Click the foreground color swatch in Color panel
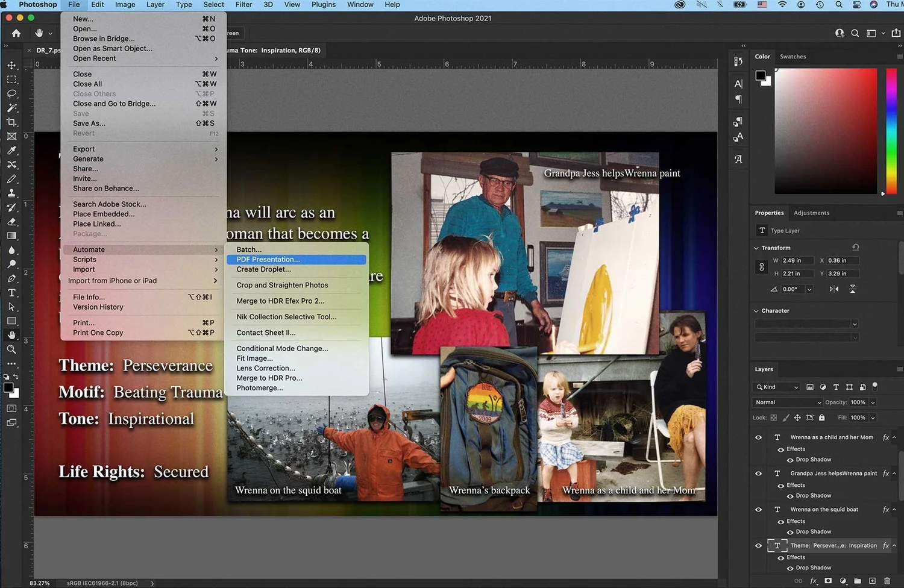The height and width of the screenshot is (588, 904). pyautogui.click(x=761, y=76)
